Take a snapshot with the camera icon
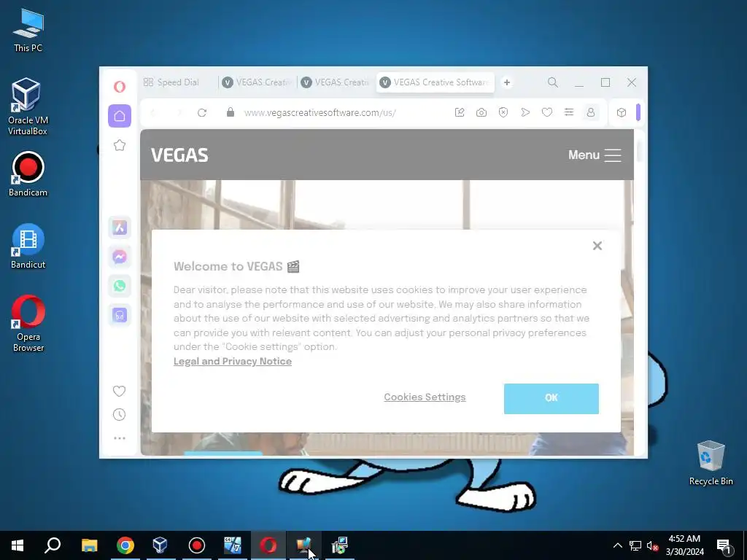This screenshot has height=560, width=747. click(481, 112)
